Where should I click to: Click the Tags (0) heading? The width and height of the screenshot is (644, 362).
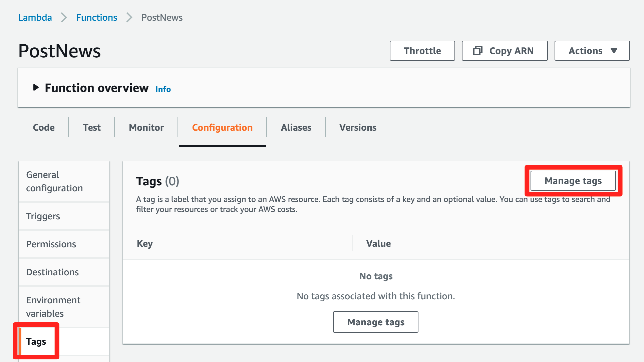pyautogui.click(x=157, y=181)
